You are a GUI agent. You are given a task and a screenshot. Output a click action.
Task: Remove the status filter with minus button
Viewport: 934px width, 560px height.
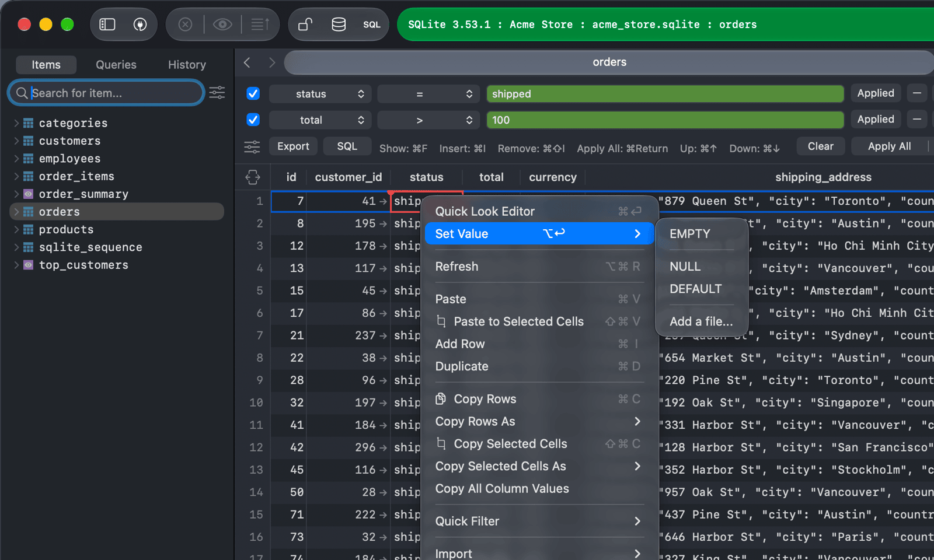click(917, 93)
